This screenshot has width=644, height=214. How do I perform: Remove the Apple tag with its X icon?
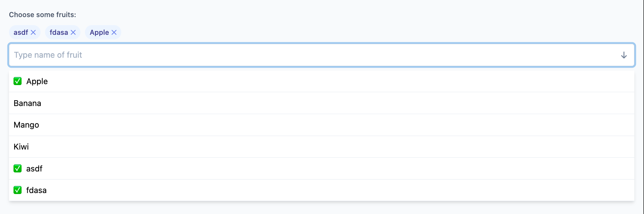pyautogui.click(x=114, y=32)
